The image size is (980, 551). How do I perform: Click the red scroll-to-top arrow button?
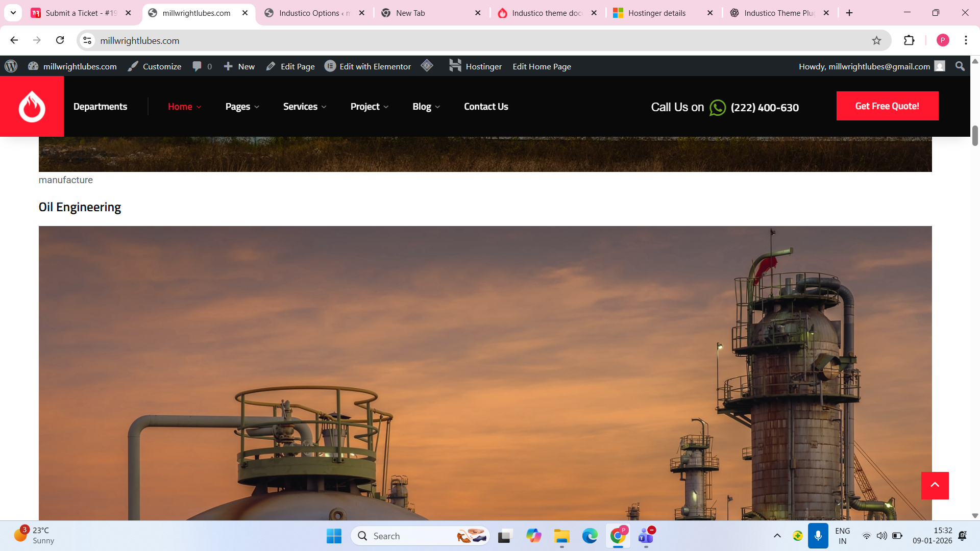pos(935,485)
